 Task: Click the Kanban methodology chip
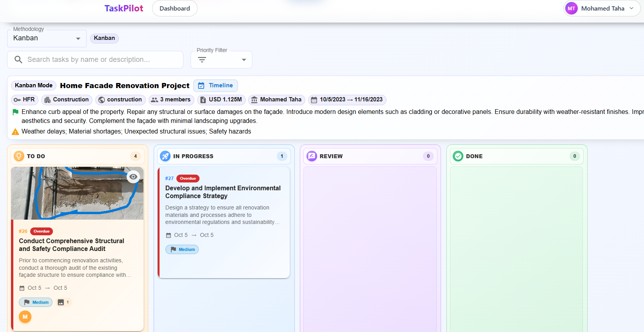[104, 38]
